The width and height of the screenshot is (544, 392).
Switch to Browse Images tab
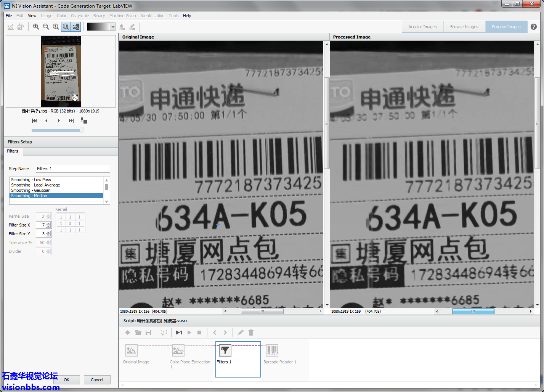[464, 27]
